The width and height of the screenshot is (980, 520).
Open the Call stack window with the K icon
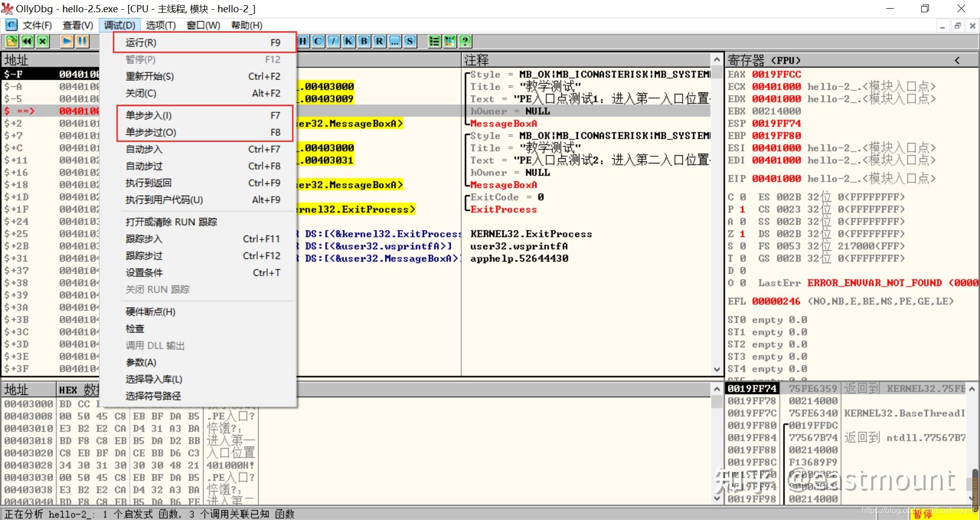(x=348, y=41)
